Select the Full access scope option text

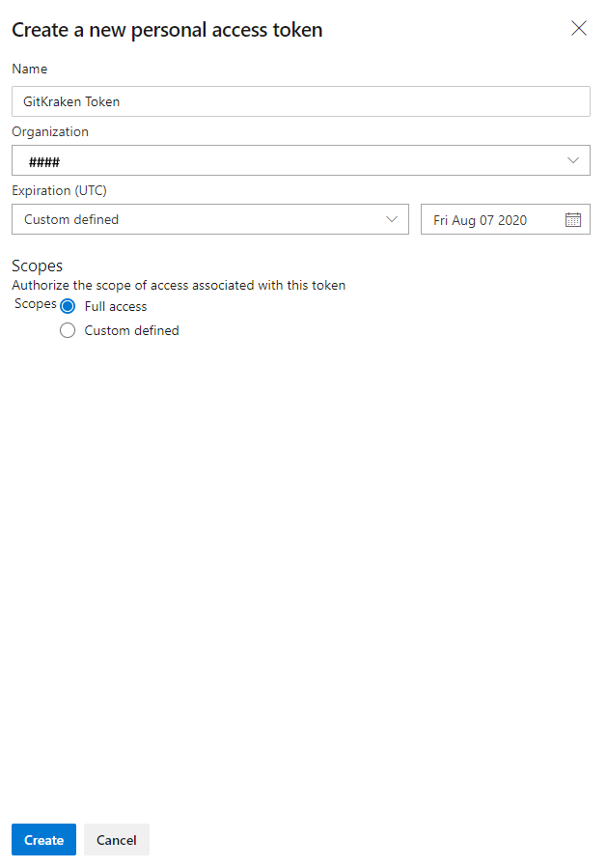point(117,306)
